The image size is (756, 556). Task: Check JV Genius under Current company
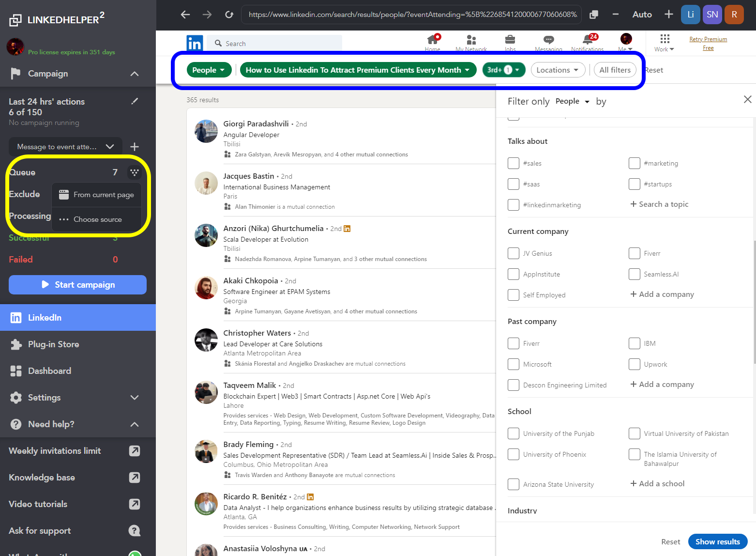514,253
